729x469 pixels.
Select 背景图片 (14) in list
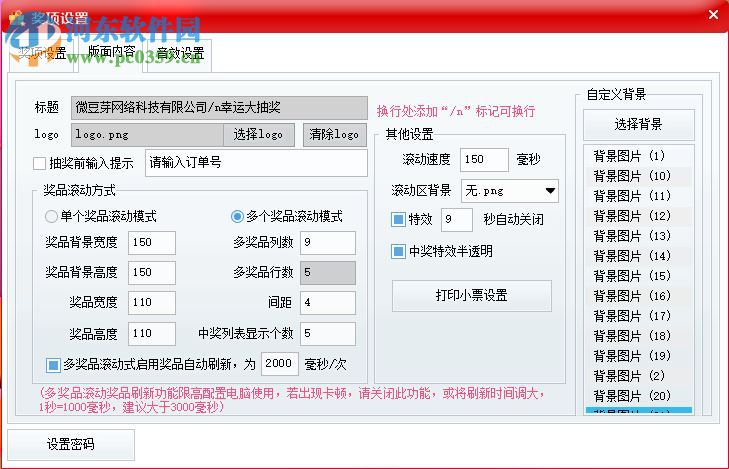coord(639,256)
